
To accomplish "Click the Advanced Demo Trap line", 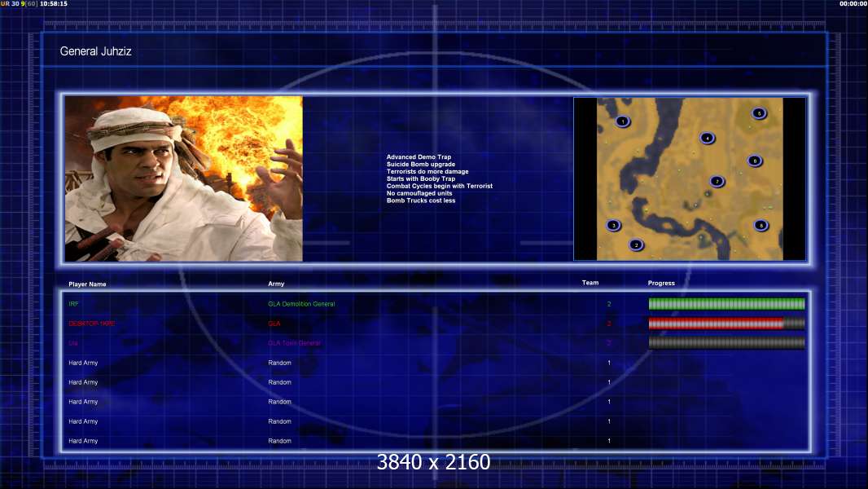I will click(419, 156).
